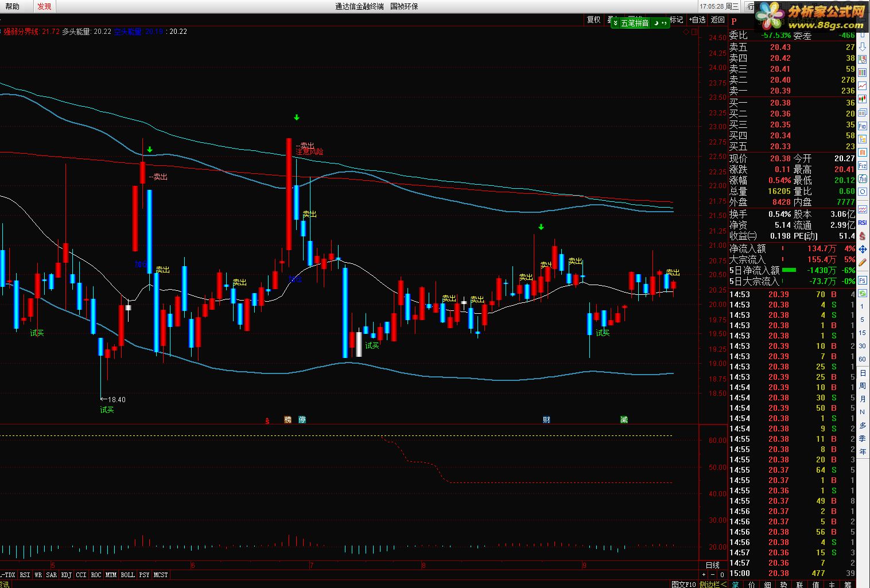870x588 pixels.
Task: Open the 帮助 menu
Action: (11, 6)
